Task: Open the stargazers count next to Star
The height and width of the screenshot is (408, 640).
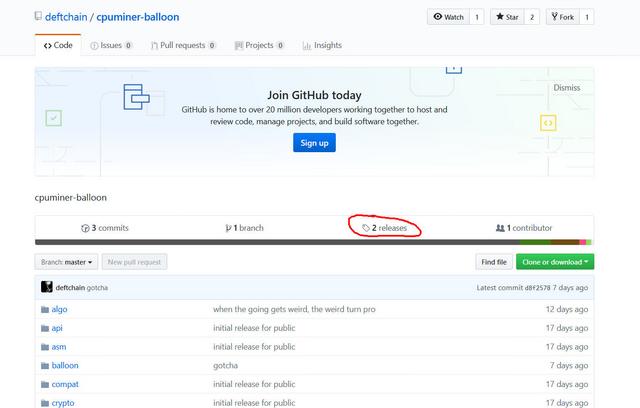Action: (532, 17)
